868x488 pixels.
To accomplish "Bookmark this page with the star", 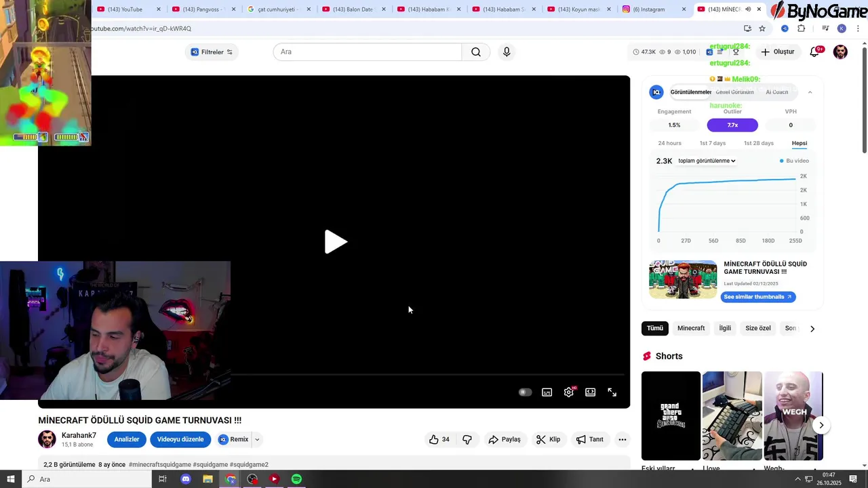I will pos(762,28).
